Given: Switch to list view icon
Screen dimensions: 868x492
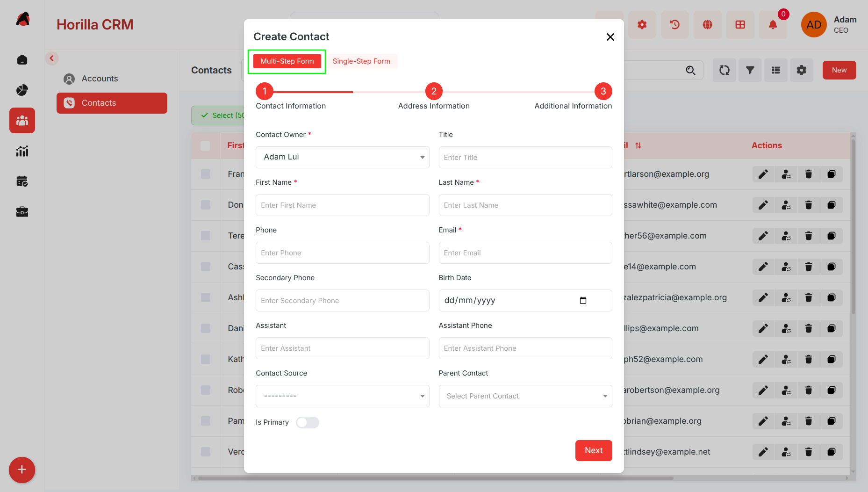Looking at the screenshot, I should click(x=776, y=70).
